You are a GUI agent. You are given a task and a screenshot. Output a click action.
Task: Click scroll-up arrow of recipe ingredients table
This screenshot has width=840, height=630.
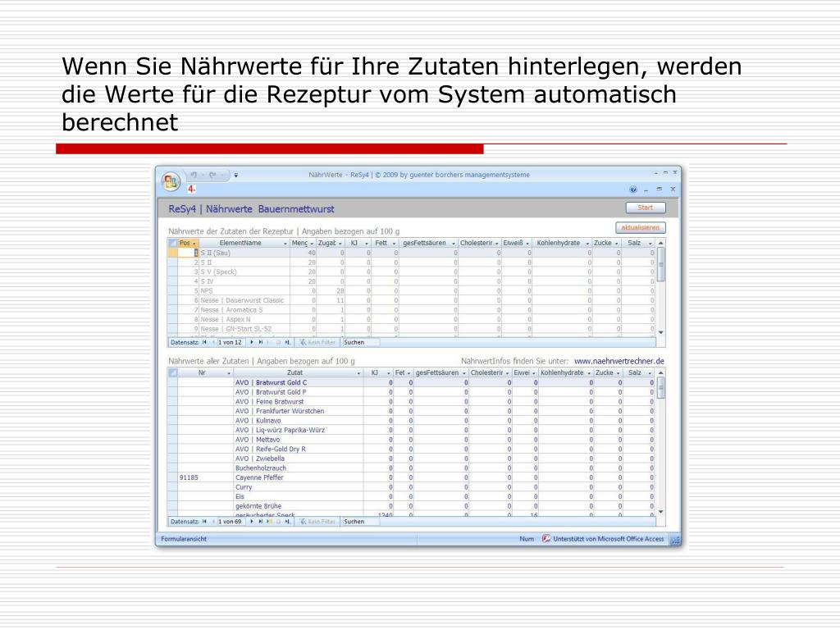click(661, 243)
